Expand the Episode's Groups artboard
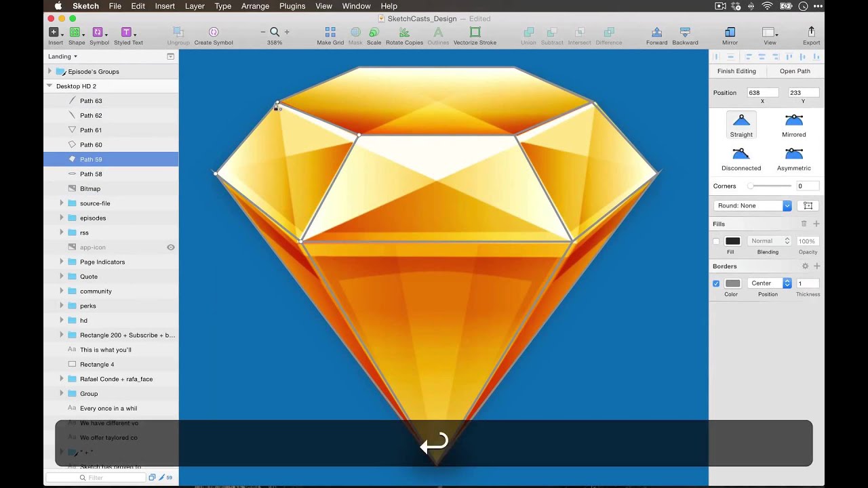The image size is (868, 488). coord(50,71)
